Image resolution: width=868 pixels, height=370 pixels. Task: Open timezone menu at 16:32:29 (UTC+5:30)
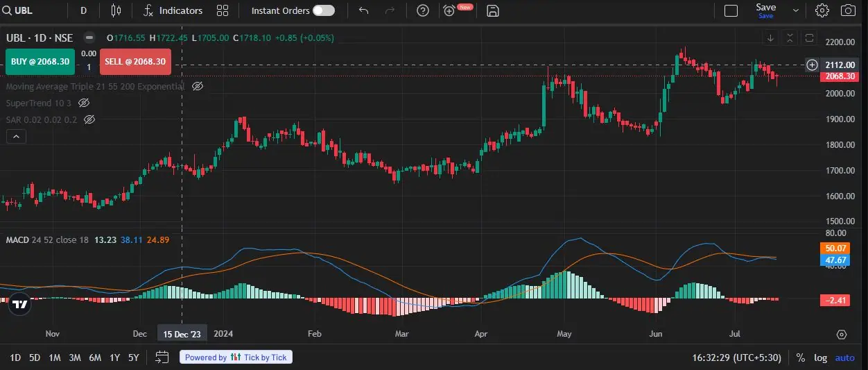click(x=736, y=358)
